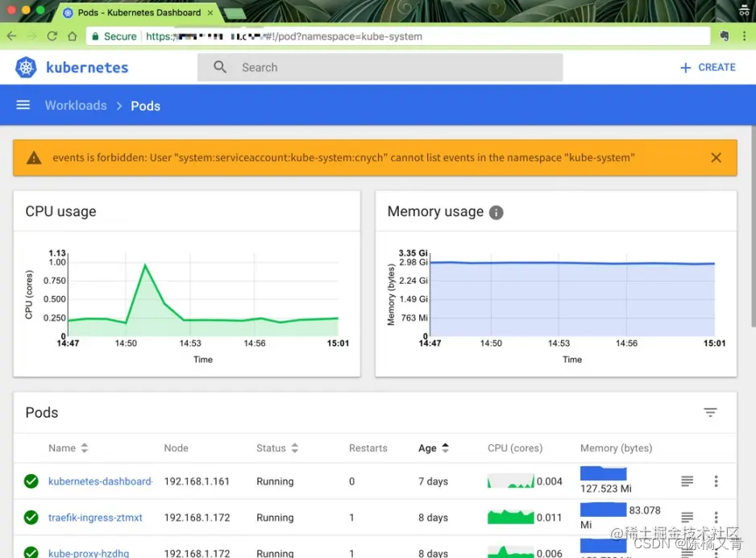Click CPU value 0.004
Image resolution: width=756 pixels, height=558 pixels.
coord(549,481)
